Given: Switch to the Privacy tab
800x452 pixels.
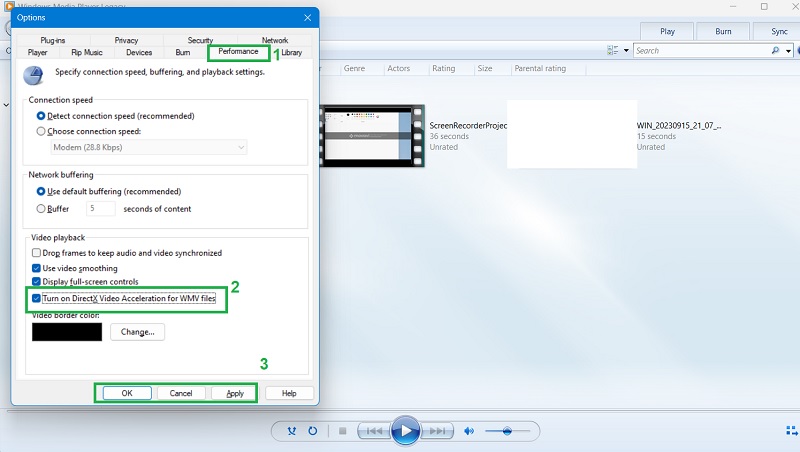Looking at the screenshot, I should pyautogui.click(x=127, y=40).
